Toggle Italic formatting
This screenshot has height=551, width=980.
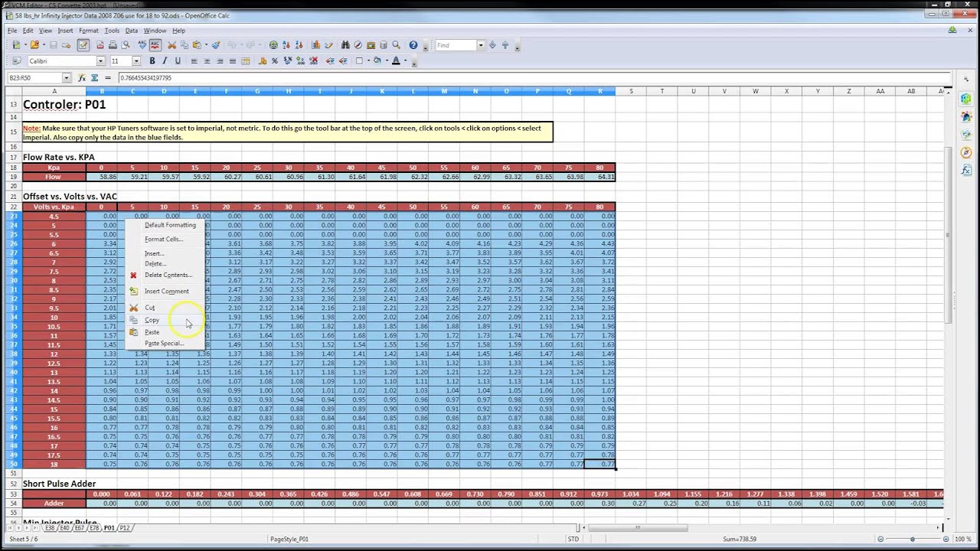point(165,61)
